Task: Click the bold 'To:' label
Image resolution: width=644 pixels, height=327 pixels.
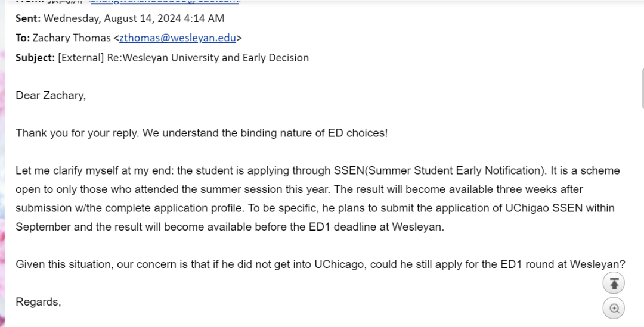Action: [23, 38]
